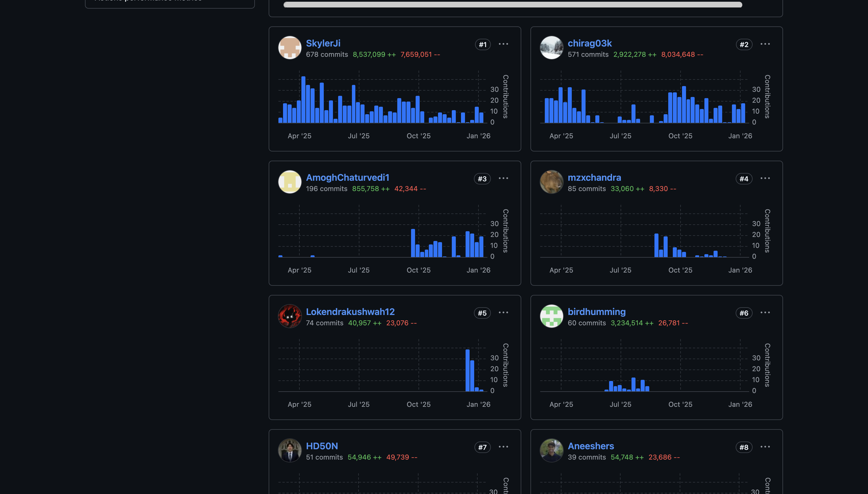Open the AmoghChaturvedi1 profile link

click(x=348, y=178)
